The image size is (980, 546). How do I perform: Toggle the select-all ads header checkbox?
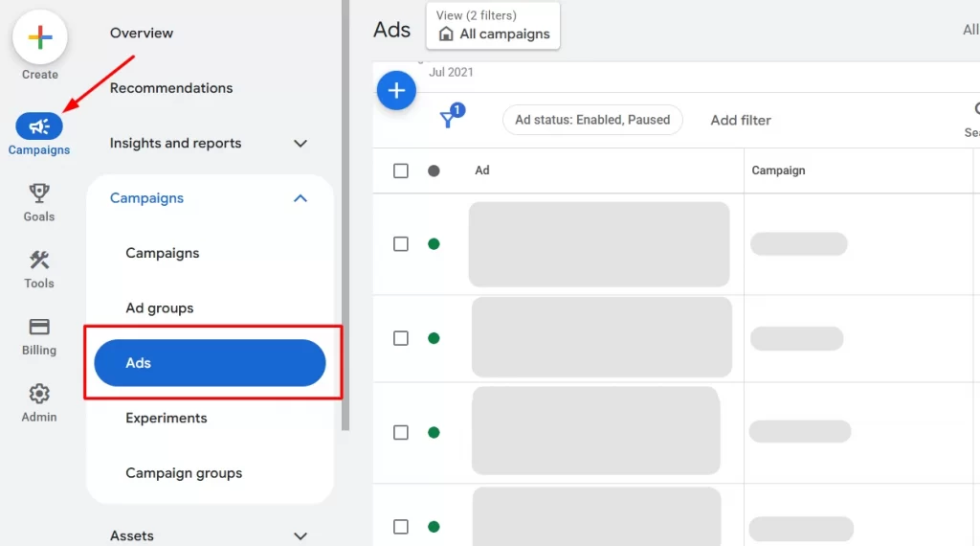point(401,171)
